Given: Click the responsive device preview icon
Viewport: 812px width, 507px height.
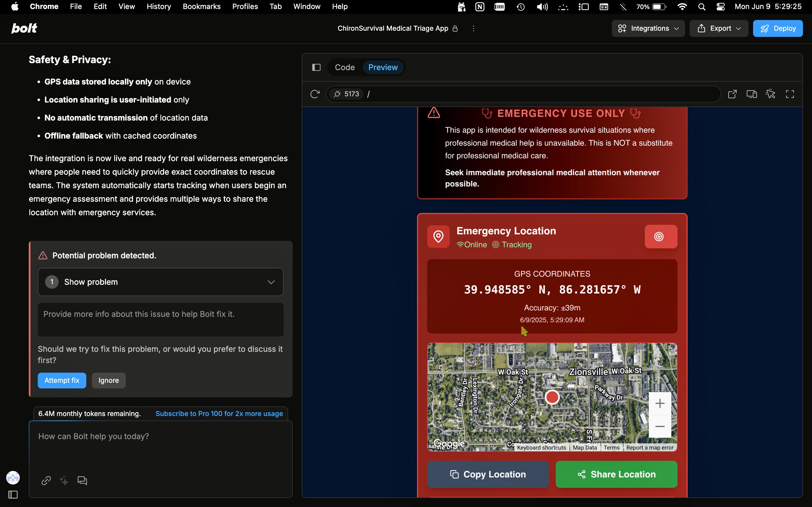Looking at the screenshot, I should (x=751, y=94).
